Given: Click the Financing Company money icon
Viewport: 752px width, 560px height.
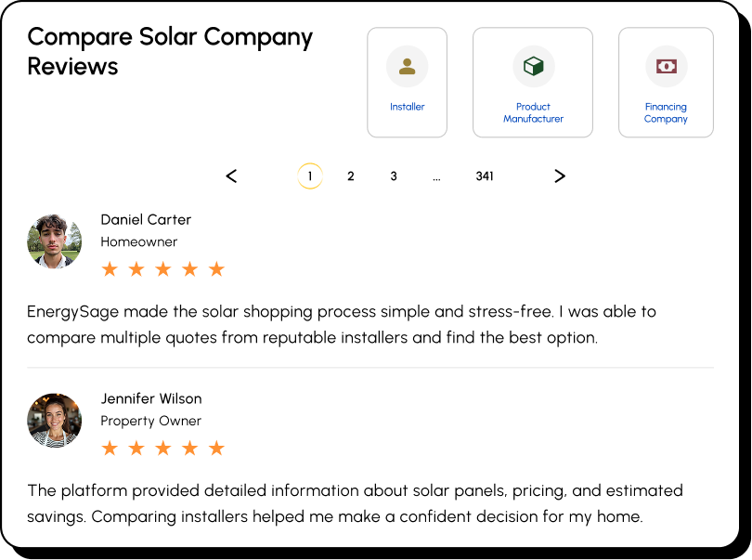Looking at the screenshot, I should point(667,66).
